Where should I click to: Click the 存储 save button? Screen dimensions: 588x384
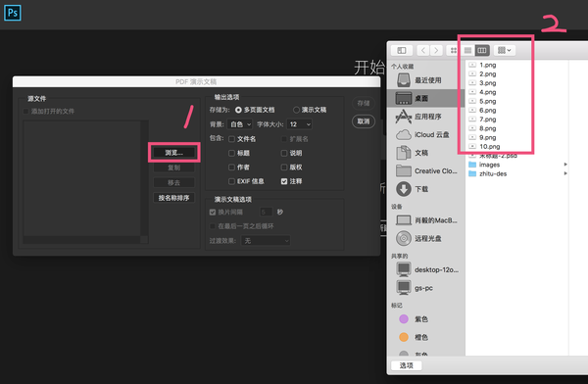coord(364,103)
